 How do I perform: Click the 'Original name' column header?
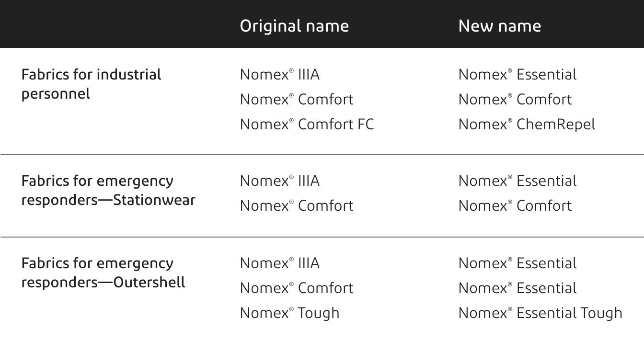coord(294,26)
